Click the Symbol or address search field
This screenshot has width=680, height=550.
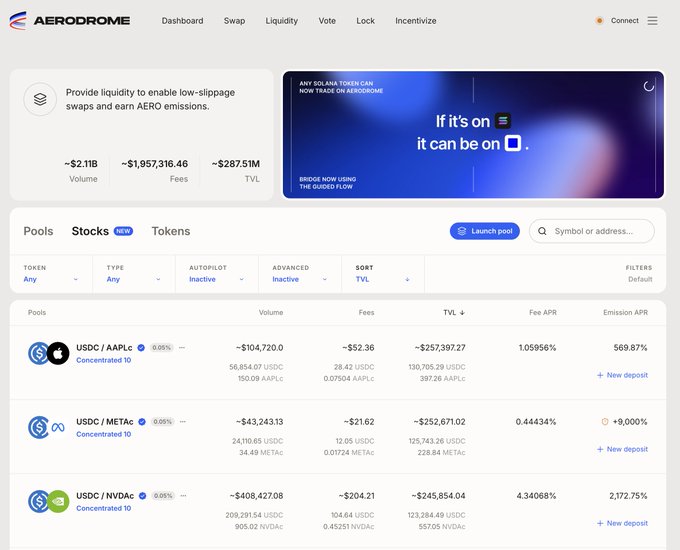coord(592,231)
